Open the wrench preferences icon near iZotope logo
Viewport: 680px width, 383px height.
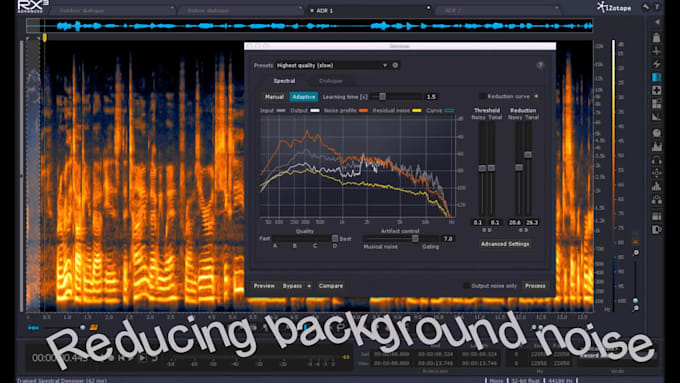[646, 7]
